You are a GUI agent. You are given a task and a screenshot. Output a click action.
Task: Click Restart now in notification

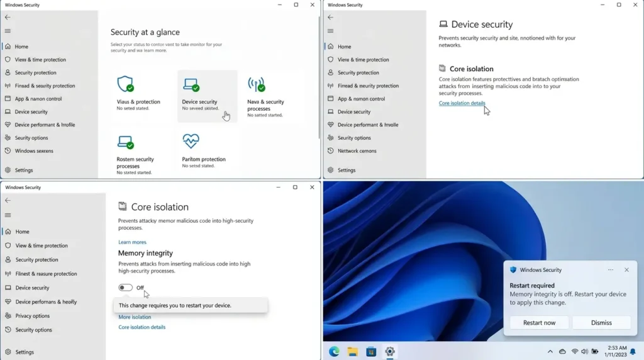pyautogui.click(x=539, y=323)
